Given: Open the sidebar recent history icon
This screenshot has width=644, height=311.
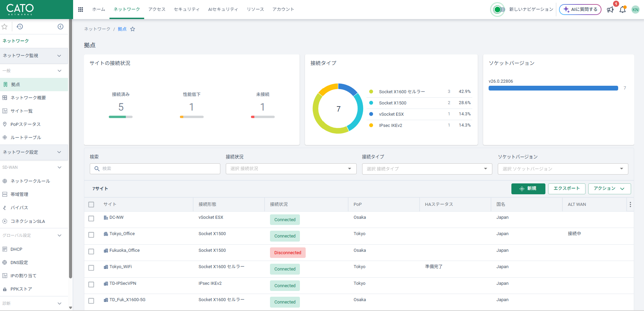Looking at the screenshot, I should coord(20,27).
